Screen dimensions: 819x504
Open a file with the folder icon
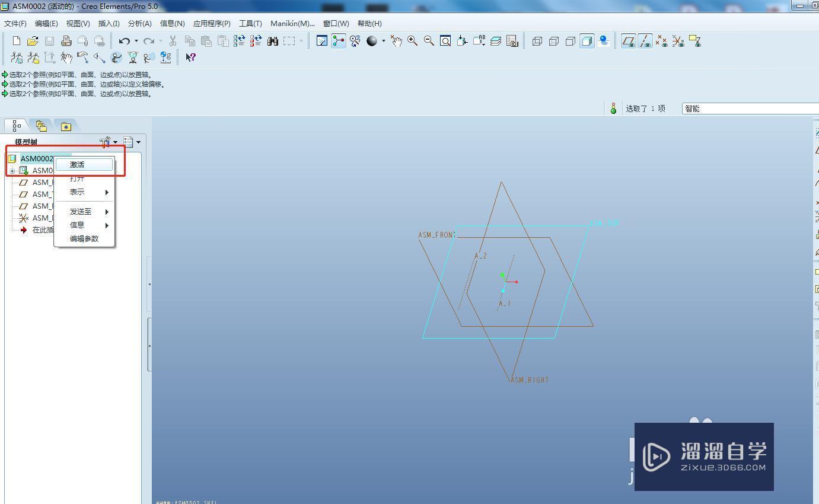33,41
